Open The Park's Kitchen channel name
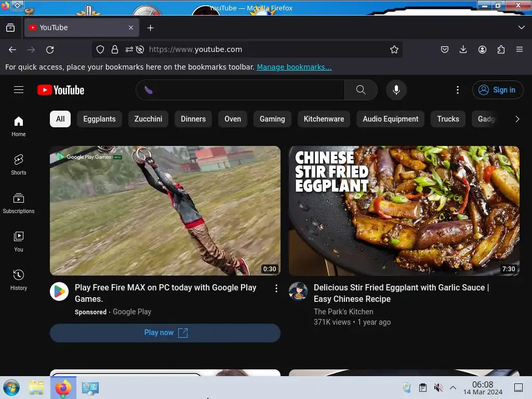Screen dimensions: 532x399 (x=343, y=312)
